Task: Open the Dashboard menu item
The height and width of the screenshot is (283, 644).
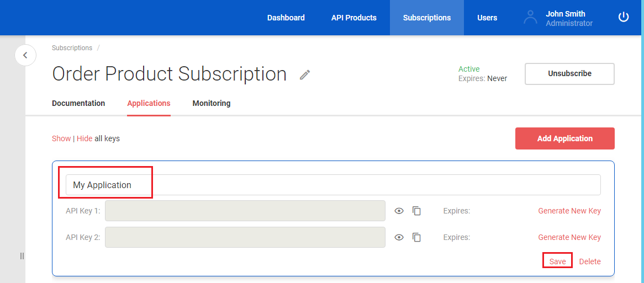Action: (286, 18)
